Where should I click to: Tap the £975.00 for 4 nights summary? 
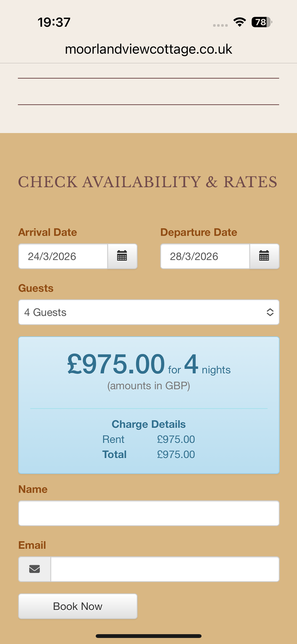pos(149,364)
